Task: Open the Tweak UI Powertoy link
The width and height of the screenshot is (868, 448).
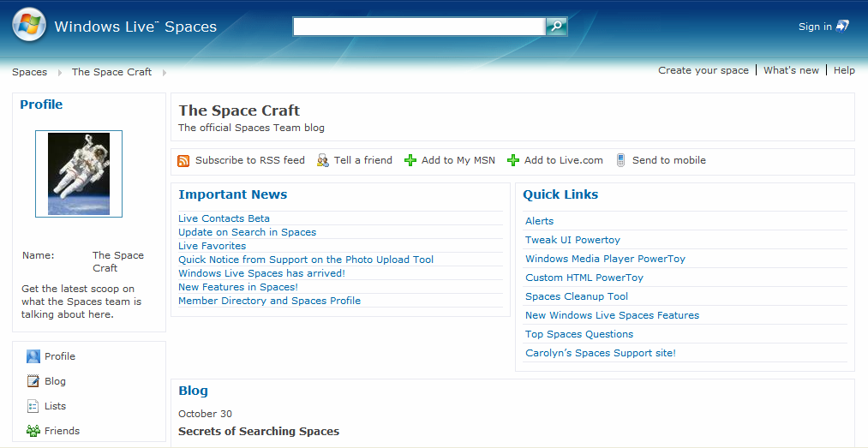Action: [573, 240]
